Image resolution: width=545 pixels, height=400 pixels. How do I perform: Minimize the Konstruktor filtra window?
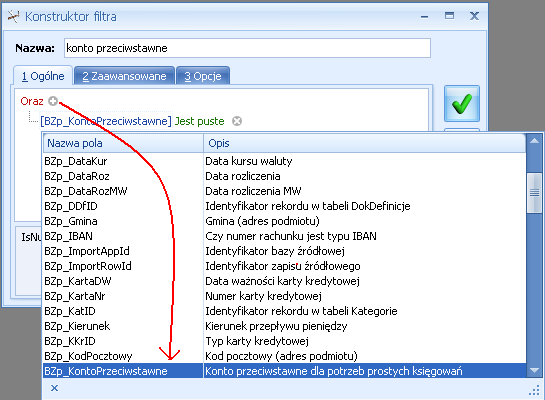point(424,16)
